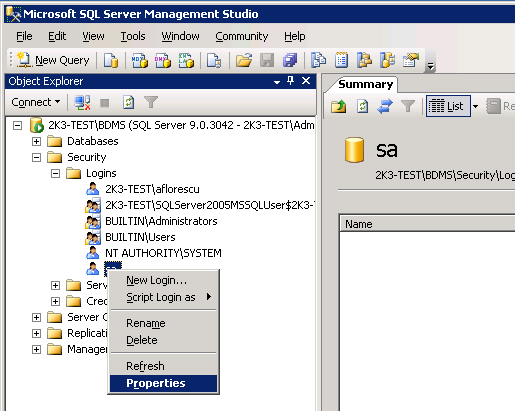Open Object Explorer window position dropdown arrow
The image size is (515, 411).
pyautogui.click(x=276, y=81)
